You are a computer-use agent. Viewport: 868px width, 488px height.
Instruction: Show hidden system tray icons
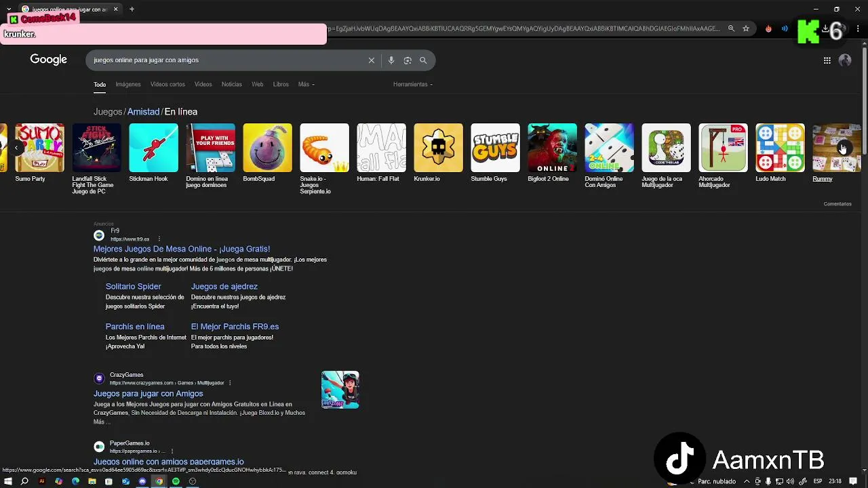[746, 481]
